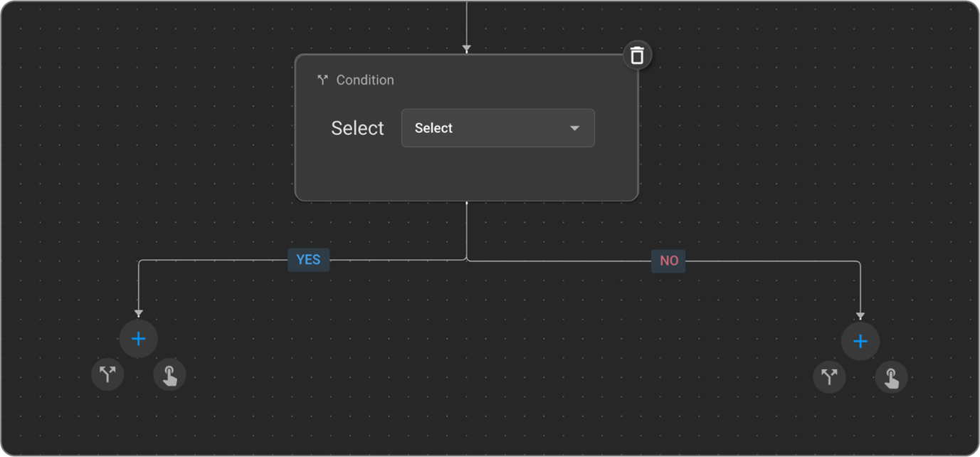Click the NO branch label

669,261
